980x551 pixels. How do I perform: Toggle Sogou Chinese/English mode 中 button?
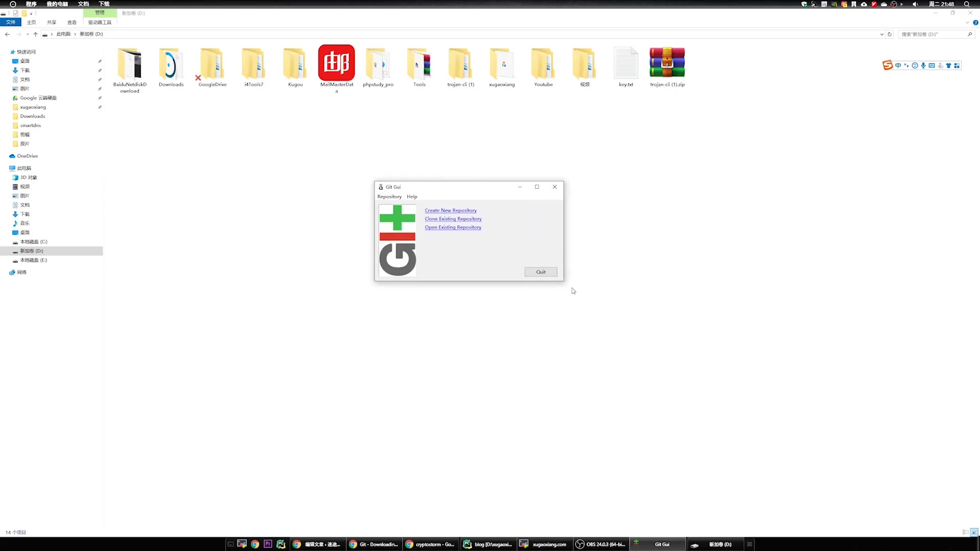[x=898, y=65]
